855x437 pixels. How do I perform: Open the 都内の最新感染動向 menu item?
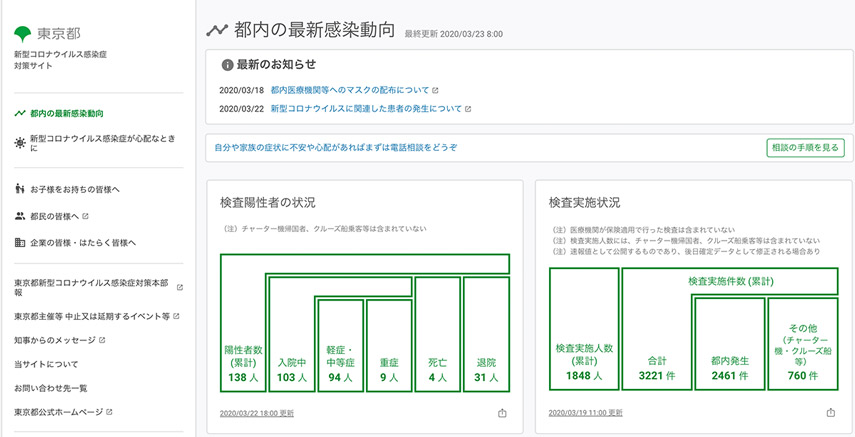(66, 114)
